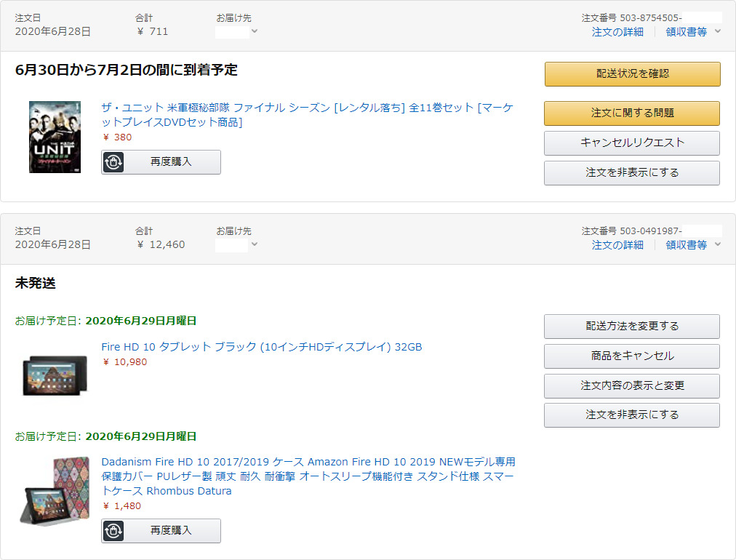Viewport: 736px width, 560px height.
Task: Open The Unit DVD cover thumbnail
Action: click(55, 137)
